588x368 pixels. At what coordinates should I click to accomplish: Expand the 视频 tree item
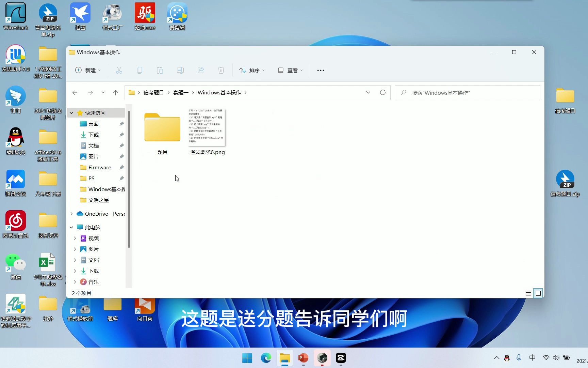pyautogui.click(x=75, y=238)
